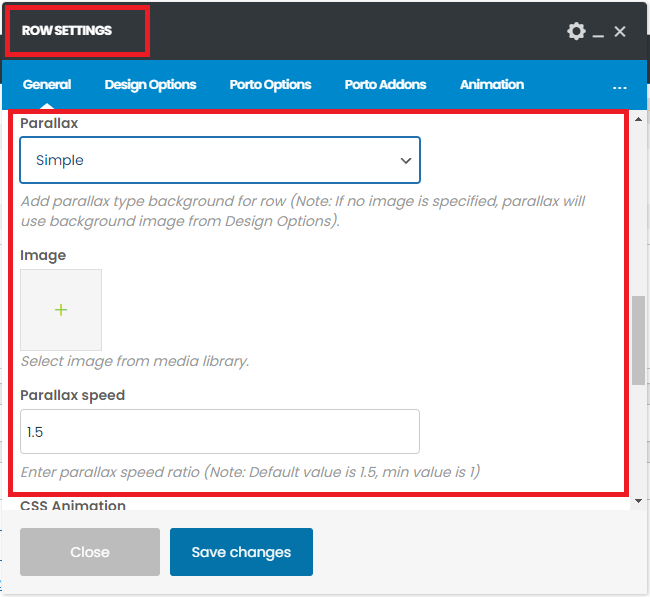Click the Parallax speed label
650x597 pixels.
[x=73, y=396]
